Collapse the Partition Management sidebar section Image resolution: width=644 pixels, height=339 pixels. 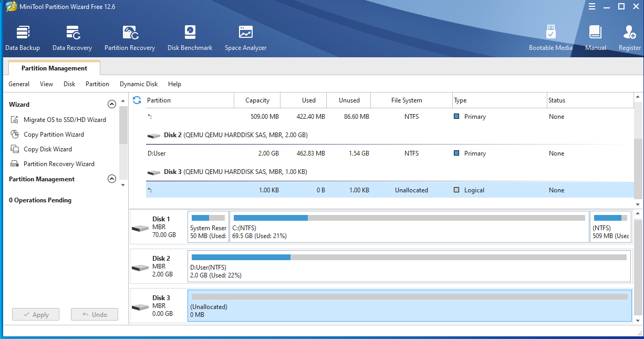tap(111, 179)
